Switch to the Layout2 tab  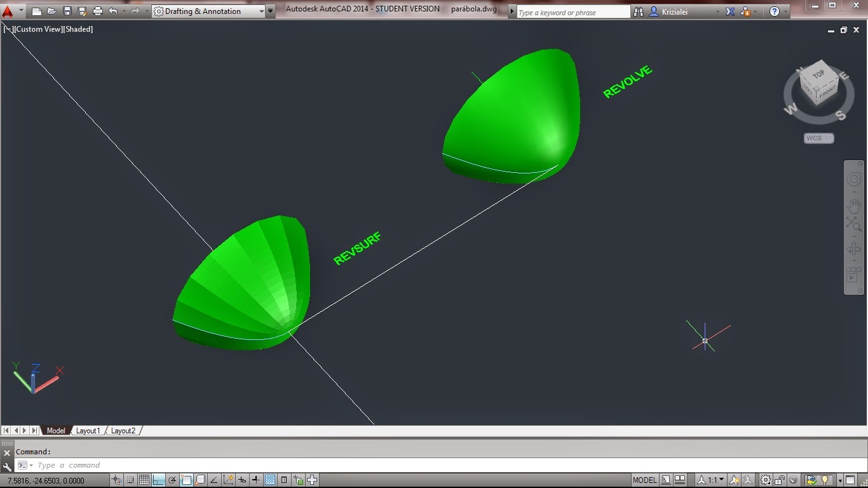(x=123, y=430)
